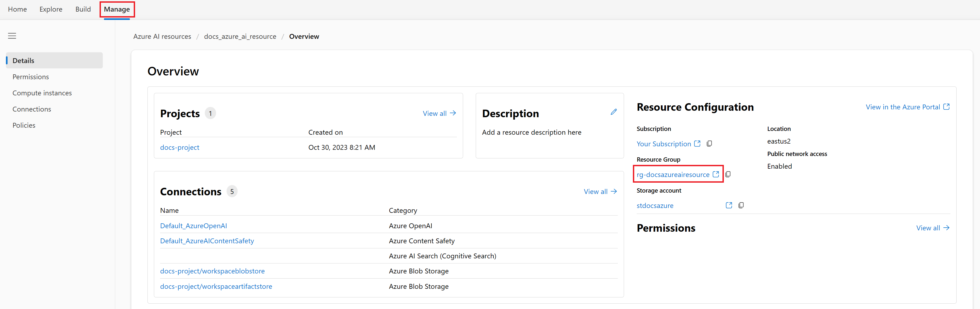Open the docs-project project link
The height and width of the screenshot is (309, 980).
179,147
